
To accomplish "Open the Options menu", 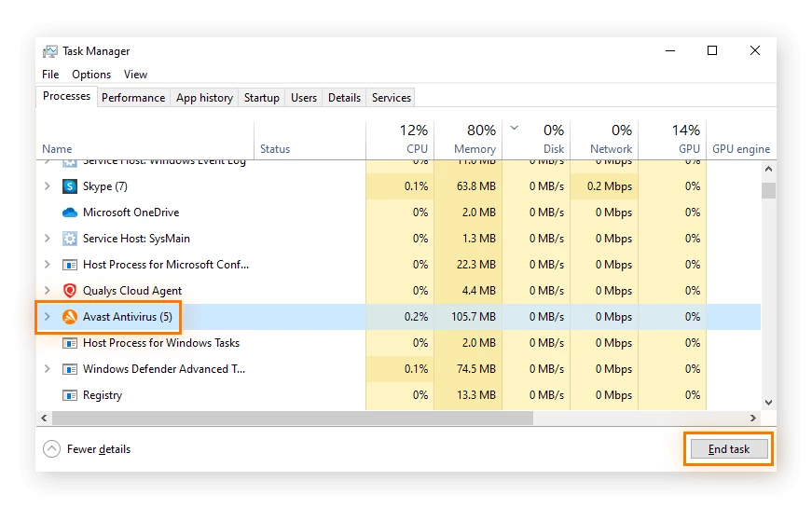I will (x=91, y=75).
